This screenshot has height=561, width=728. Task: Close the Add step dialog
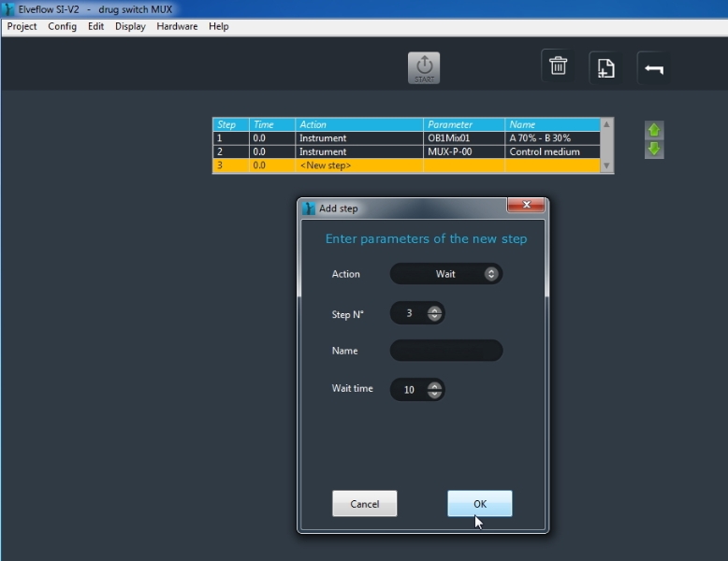526,205
